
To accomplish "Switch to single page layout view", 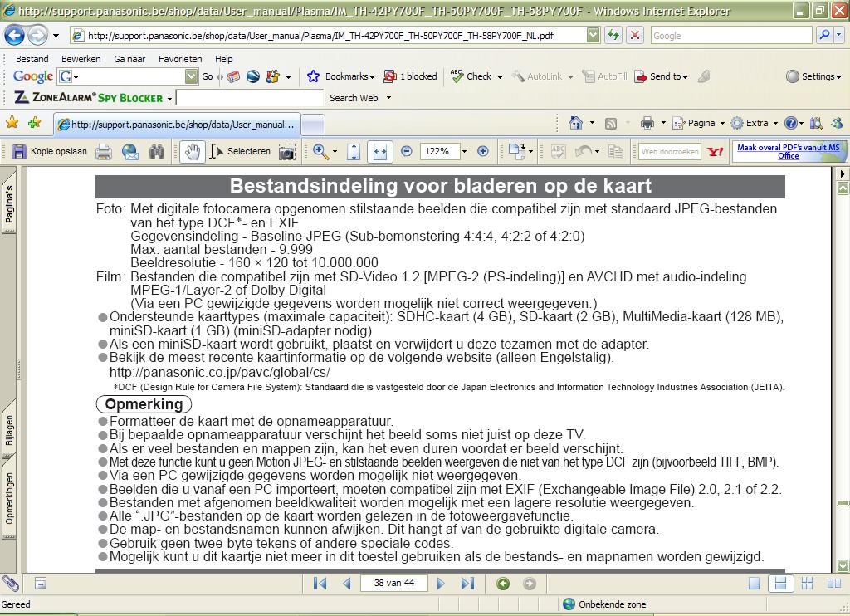I will (754, 584).
